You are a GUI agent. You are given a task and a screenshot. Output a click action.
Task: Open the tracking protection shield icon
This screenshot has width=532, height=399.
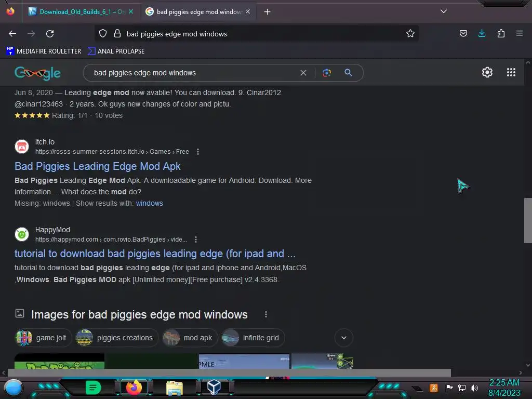[x=103, y=34]
